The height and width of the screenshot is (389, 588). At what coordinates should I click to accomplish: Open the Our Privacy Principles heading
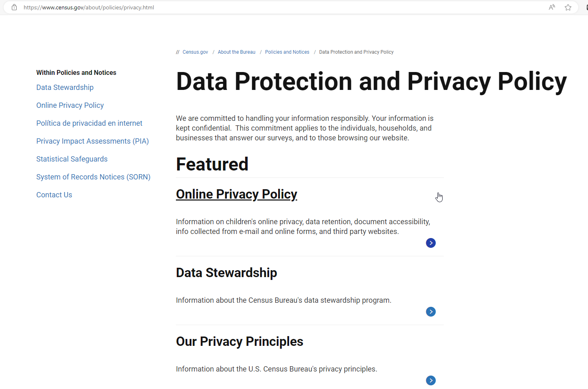tap(239, 341)
